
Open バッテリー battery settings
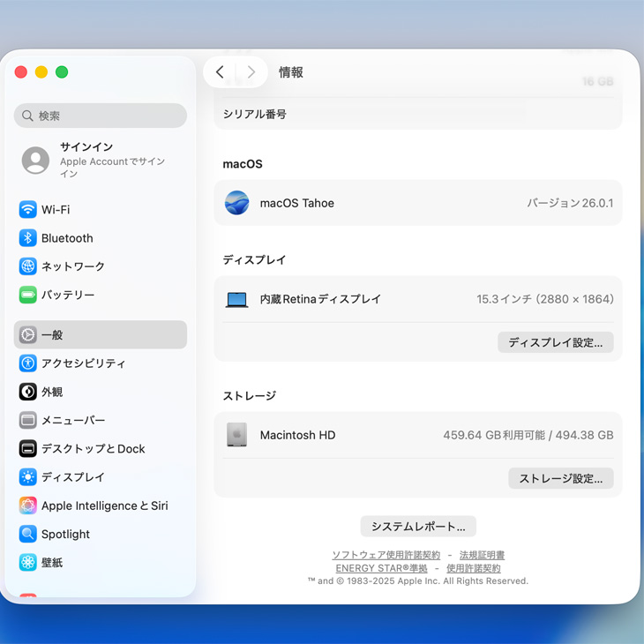[67, 295]
